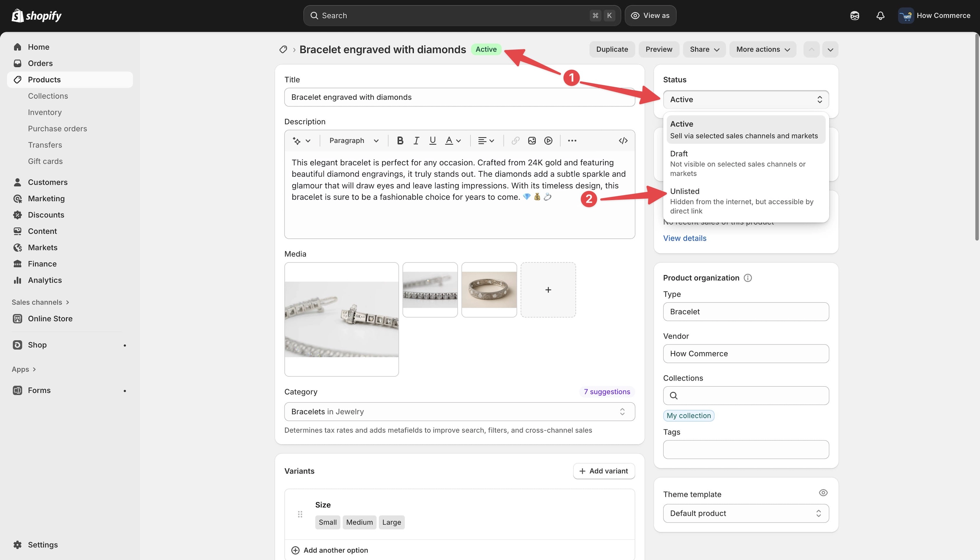Click the Analytics bar chart icon

17,281
